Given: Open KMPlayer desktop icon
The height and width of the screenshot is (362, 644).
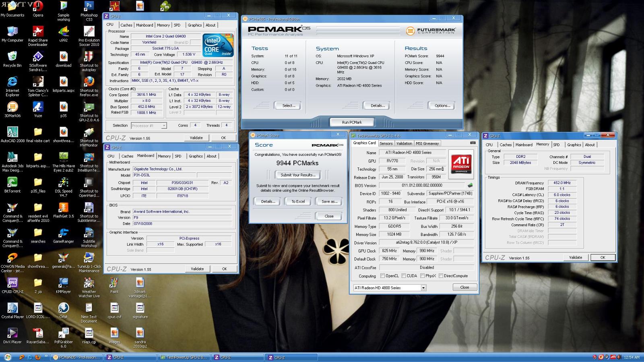Looking at the screenshot, I should [x=63, y=285].
